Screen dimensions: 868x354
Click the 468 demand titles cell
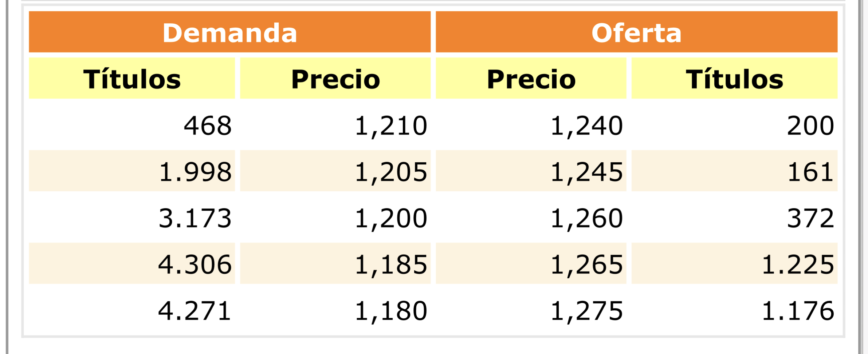point(132,124)
